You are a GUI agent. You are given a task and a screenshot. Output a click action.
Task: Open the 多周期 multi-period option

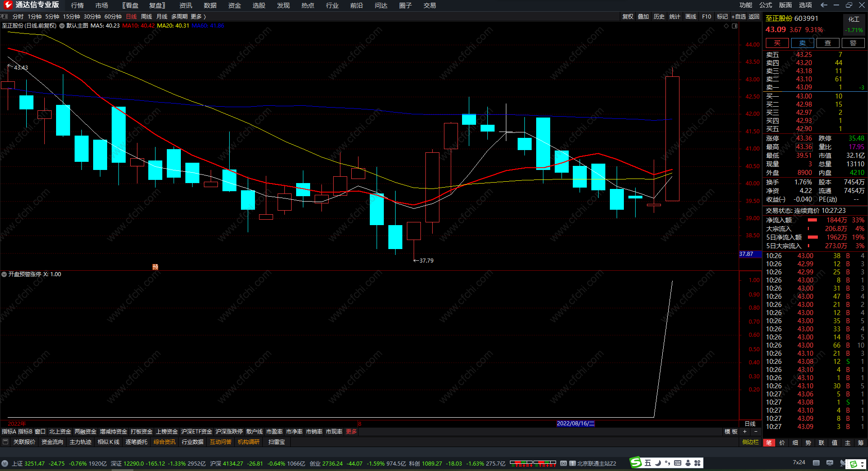coord(179,17)
